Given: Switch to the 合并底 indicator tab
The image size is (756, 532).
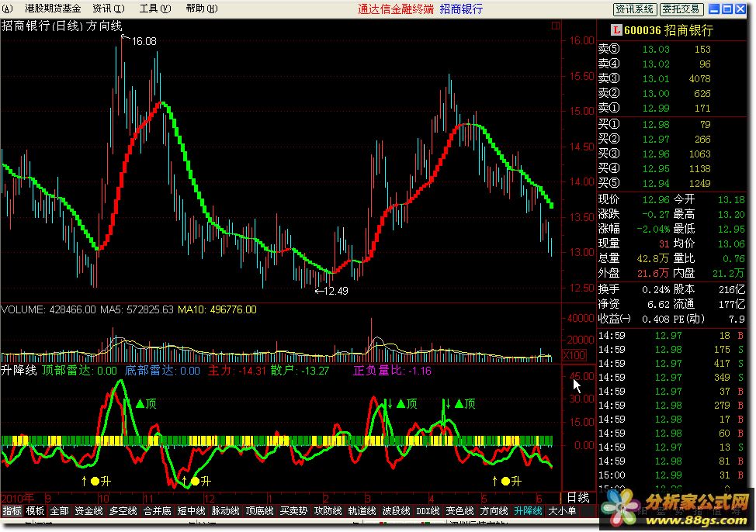Looking at the screenshot, I should (x=158, y=510).
